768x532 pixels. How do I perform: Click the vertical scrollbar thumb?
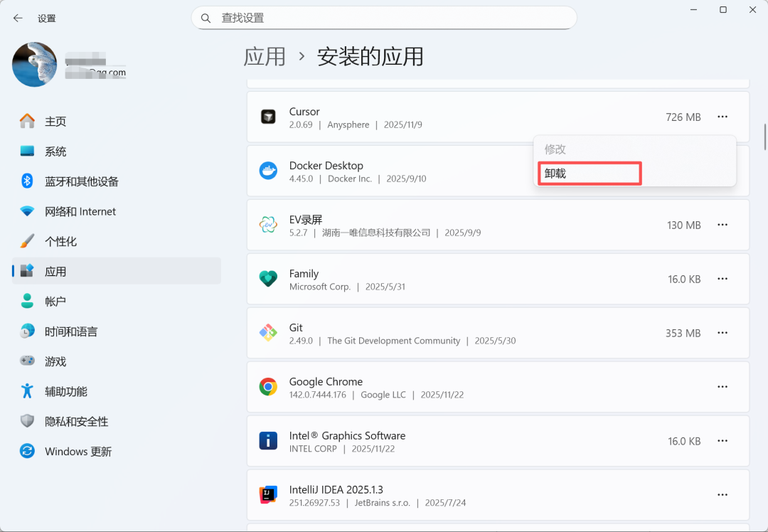point(764,137)
